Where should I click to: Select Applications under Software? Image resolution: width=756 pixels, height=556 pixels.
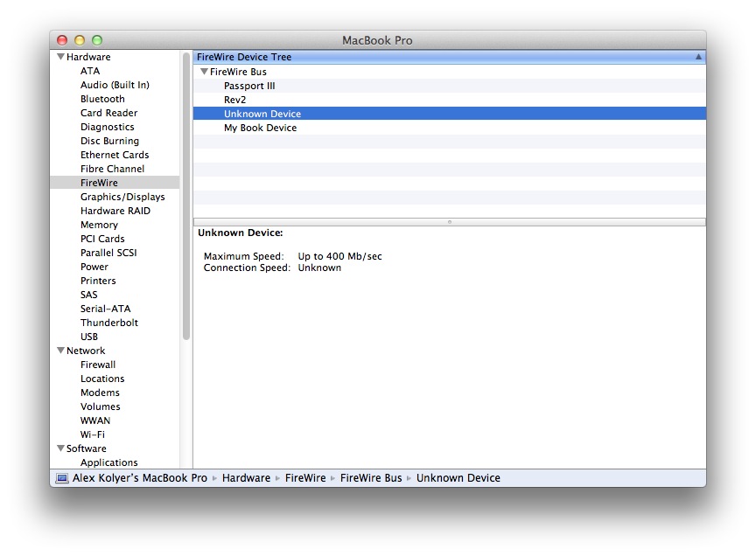pyautogui.click(x=109, y=462)
